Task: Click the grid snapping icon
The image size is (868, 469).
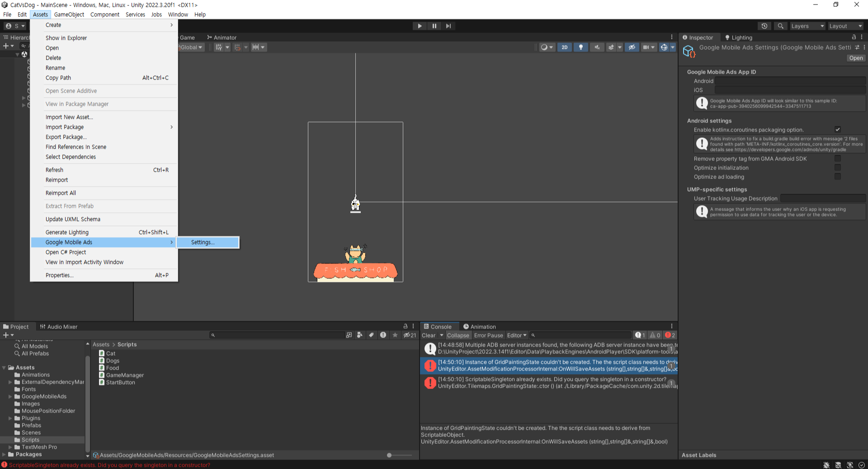Action: (x=237, y=47)
